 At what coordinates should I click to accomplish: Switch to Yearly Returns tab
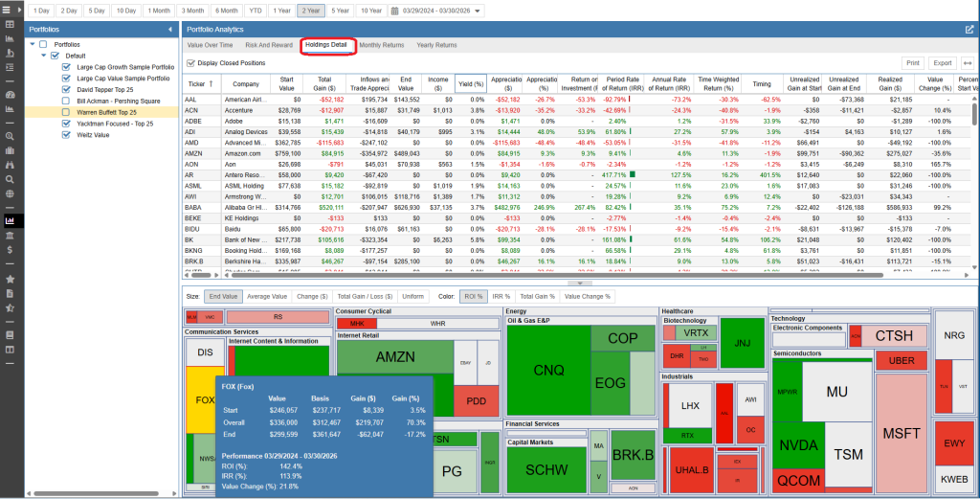436,45
